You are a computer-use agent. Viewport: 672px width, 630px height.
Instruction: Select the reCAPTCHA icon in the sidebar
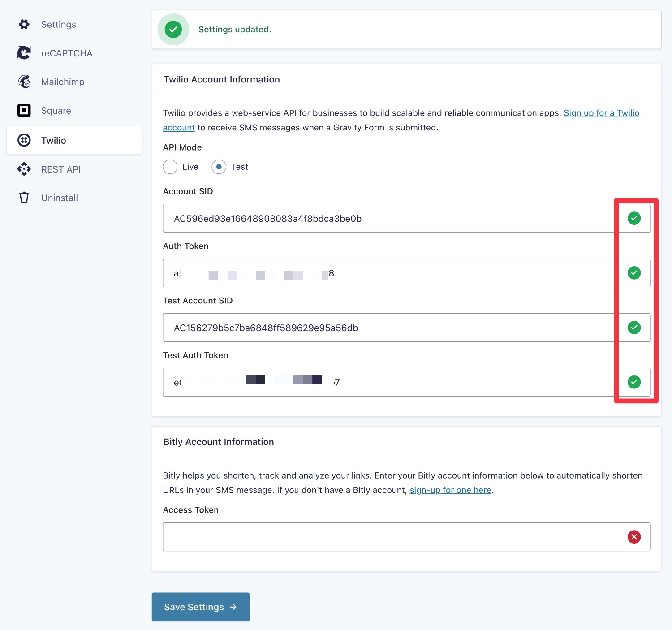[24, 52]
